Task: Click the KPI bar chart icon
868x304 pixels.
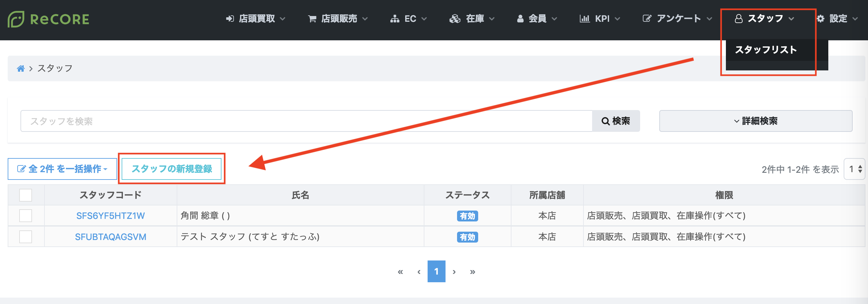Action: click(x=585, y=19)
